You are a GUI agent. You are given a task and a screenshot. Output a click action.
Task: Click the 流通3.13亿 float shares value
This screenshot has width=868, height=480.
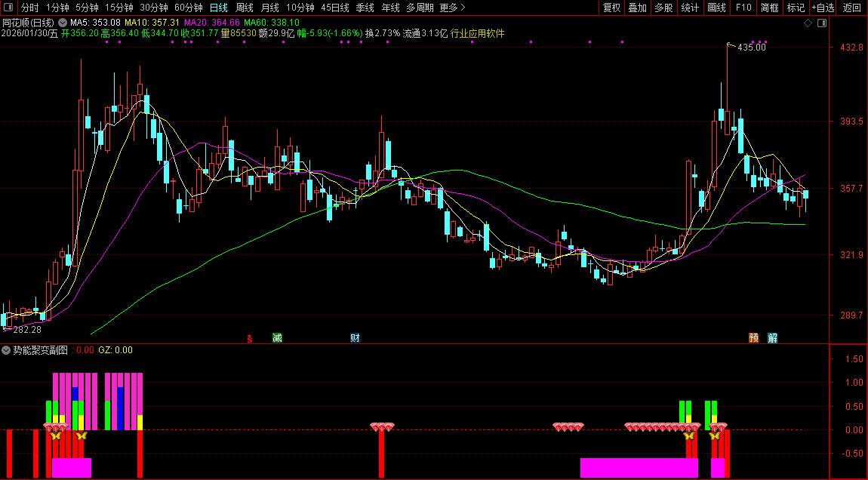click(425, 33)
